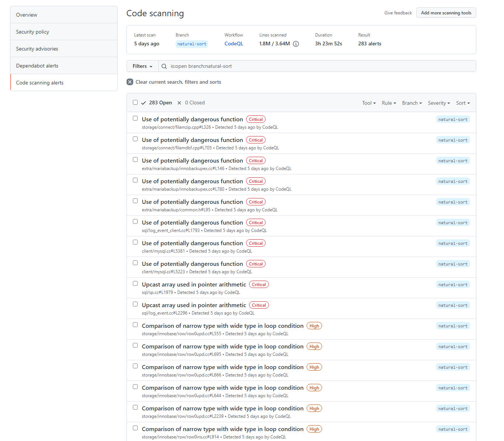
Task: Click Add more scanning tools button
Action: point(446,13)
